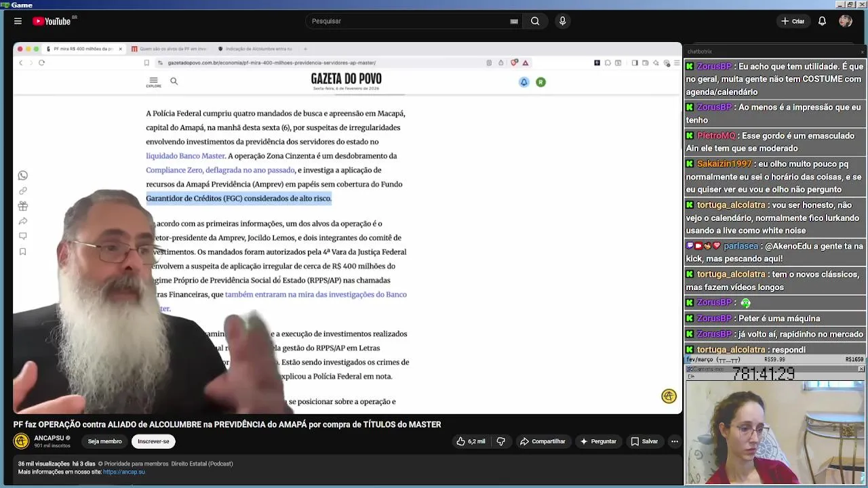Click chat message 'Peter é uma máquina'
Image resolution: width=868 pixels, height=488 pixels.
[x=779, y=318]
